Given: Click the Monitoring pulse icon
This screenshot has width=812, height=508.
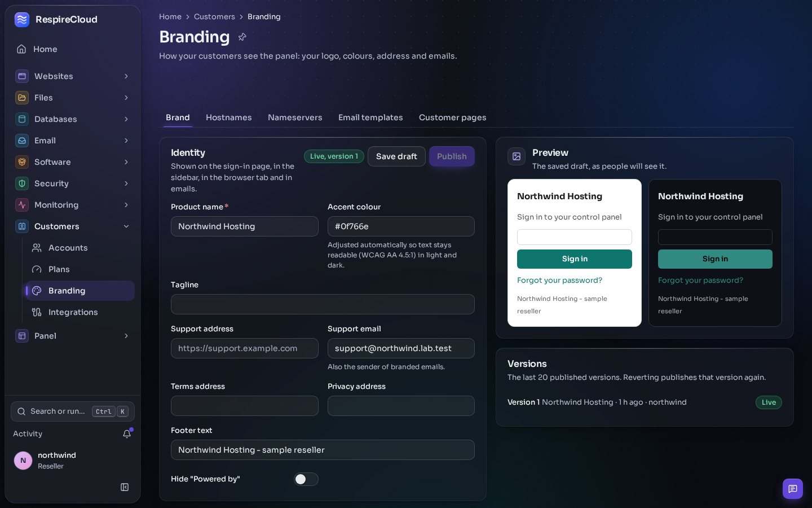Looking at the screenshot, I should coord(22,205).
